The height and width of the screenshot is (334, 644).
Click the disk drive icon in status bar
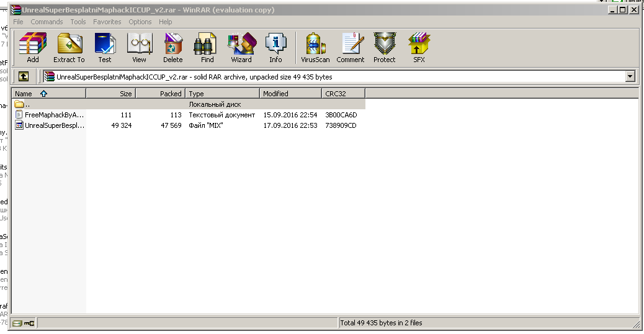17,323
